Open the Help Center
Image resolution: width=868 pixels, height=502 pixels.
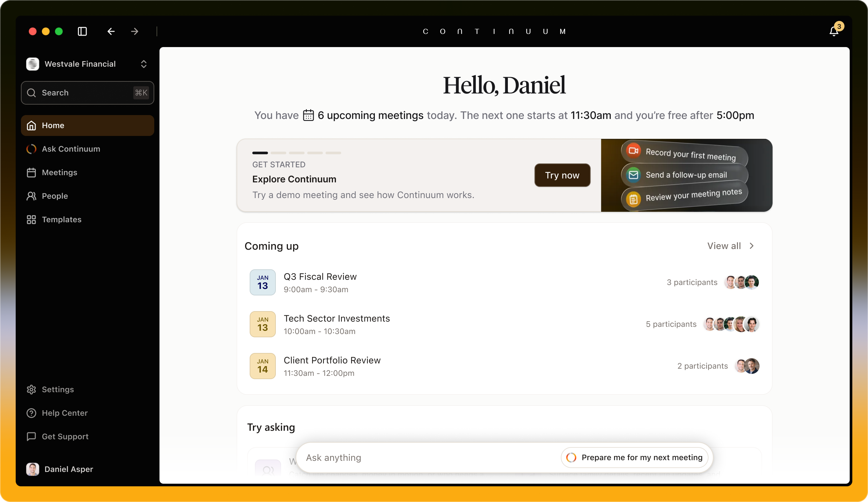64,413
